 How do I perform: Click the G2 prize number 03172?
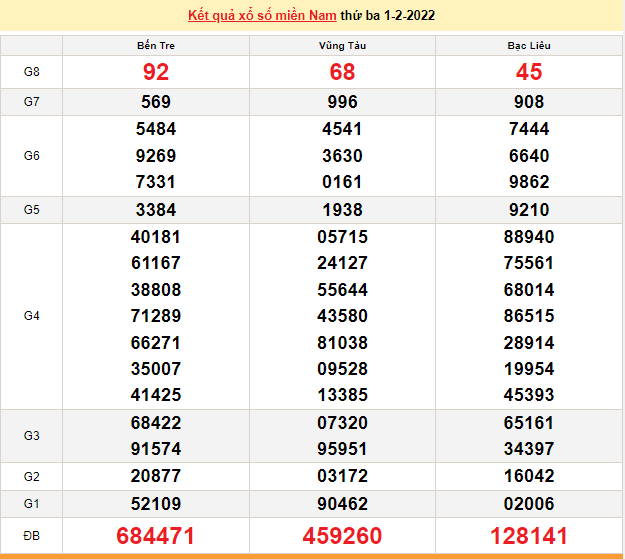342,476
